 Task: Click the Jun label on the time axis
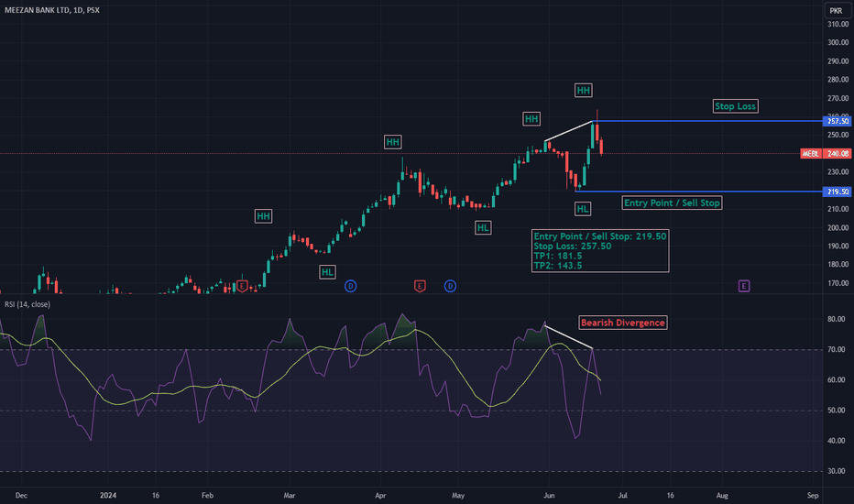[549, 495]
